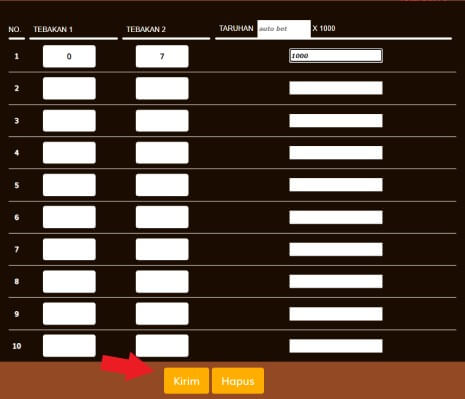Focus the bet amount field in row 2
This screenshot has width=465, height=399.
click(x=336, y=88)
